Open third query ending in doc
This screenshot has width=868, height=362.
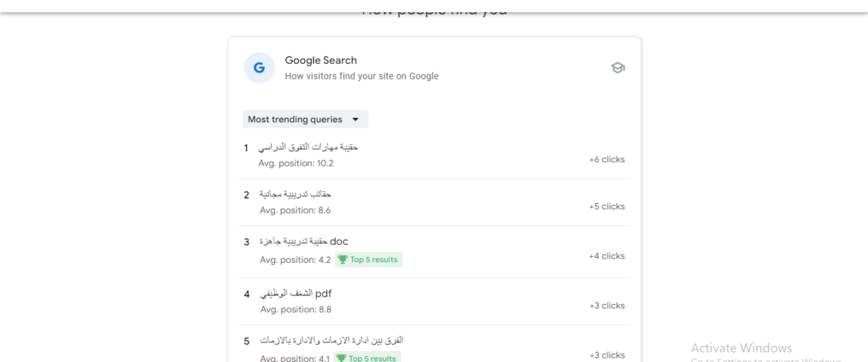(x=435, y=251)
